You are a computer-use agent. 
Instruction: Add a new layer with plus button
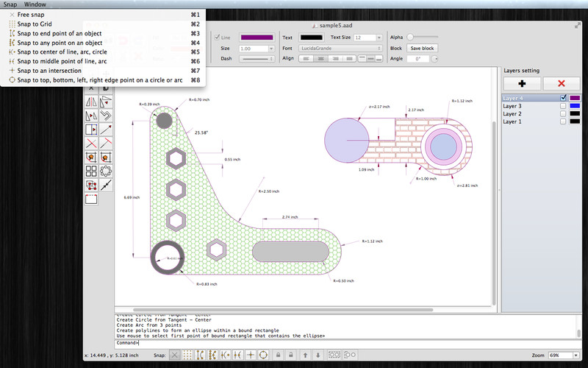(x=522, y=83)
